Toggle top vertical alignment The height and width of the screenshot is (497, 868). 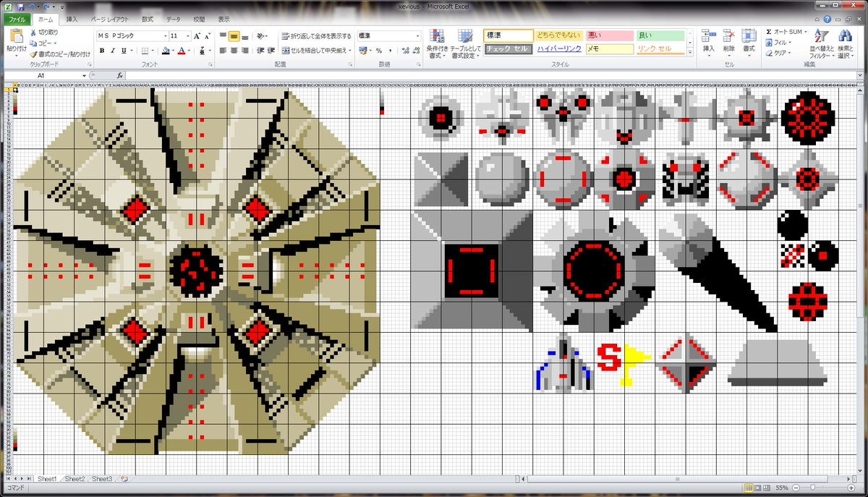coord(223,35)
